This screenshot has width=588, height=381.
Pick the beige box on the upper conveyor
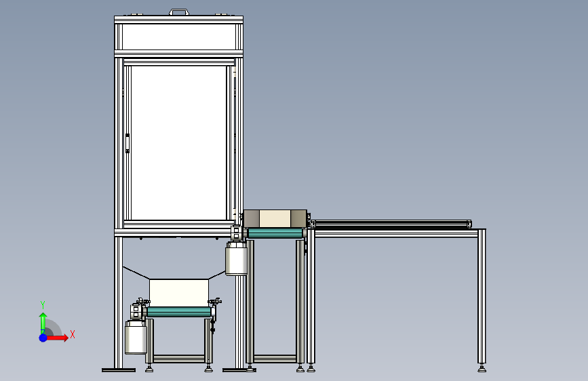(275, 218)
